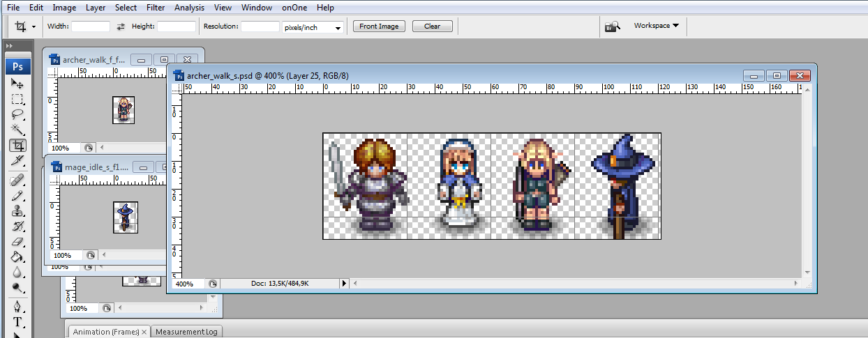Click 100% zoom field in archer_walk_f window
The height and width of the screenshot is (338, 868).
(x=64, y=148)
